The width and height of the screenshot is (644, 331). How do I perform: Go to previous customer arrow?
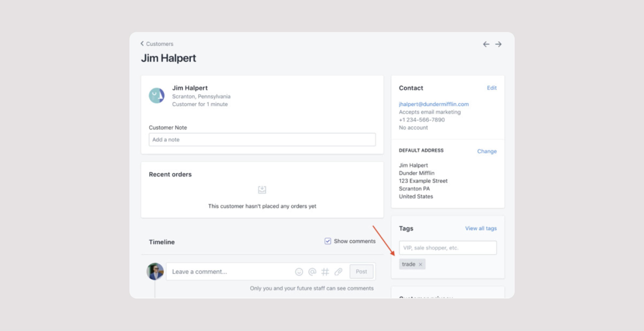click(486, 44)
